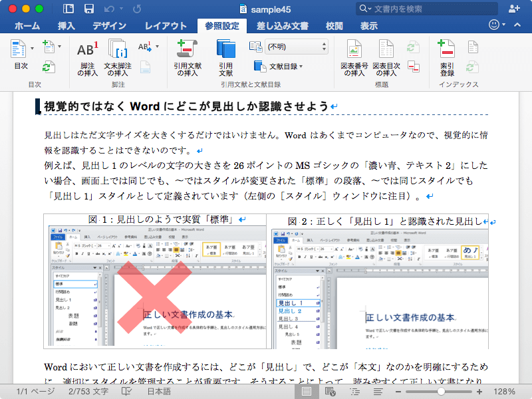This screenshot has width=532, height=399.
Task: Click 引用文献の挿入 (Insert Citation)
Action: [188, 58]
